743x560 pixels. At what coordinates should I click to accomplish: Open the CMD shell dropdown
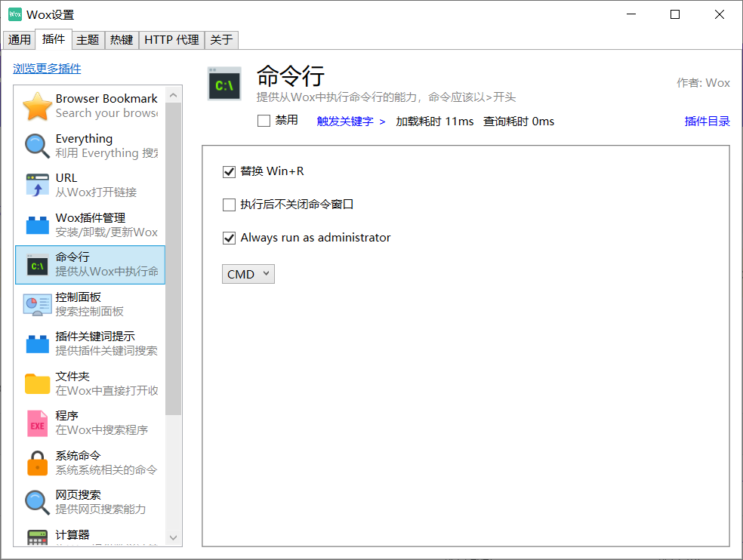tap(248, 274)
